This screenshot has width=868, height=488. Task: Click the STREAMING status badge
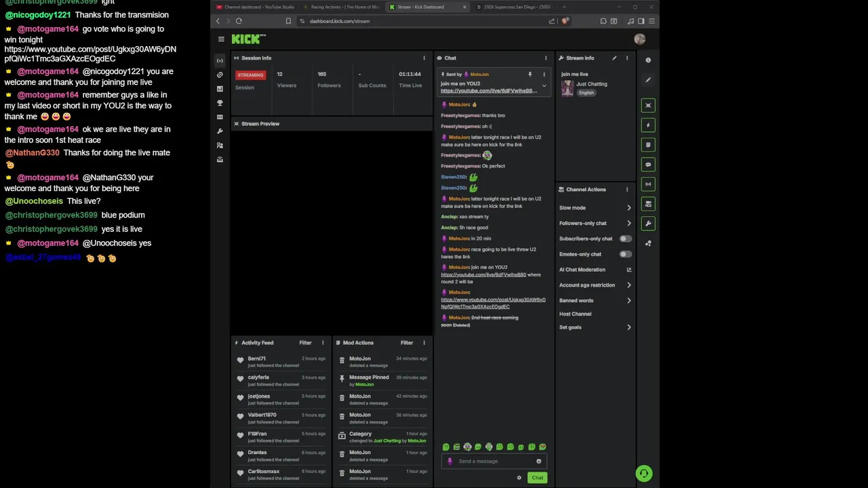pos(250,75)
